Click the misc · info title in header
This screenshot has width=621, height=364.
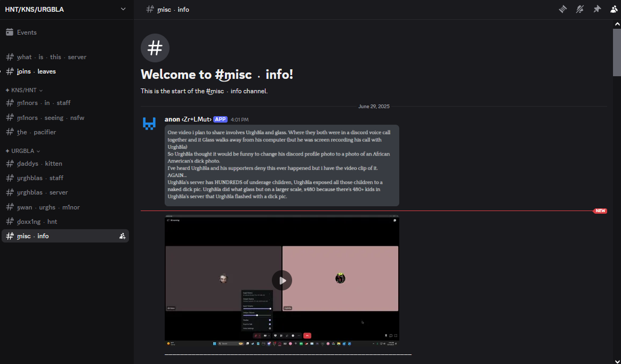(173, 10)
